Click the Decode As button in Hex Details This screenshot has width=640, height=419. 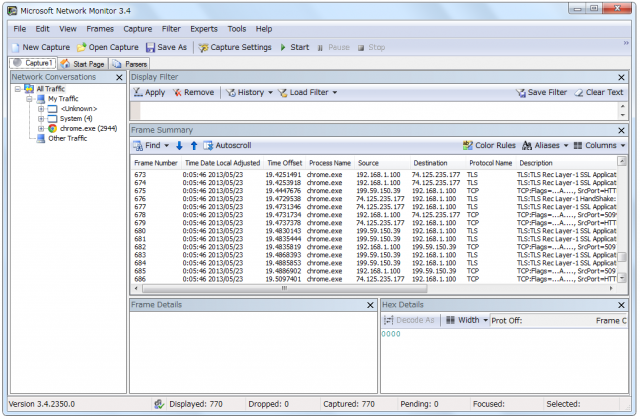(x=410, y=320)
